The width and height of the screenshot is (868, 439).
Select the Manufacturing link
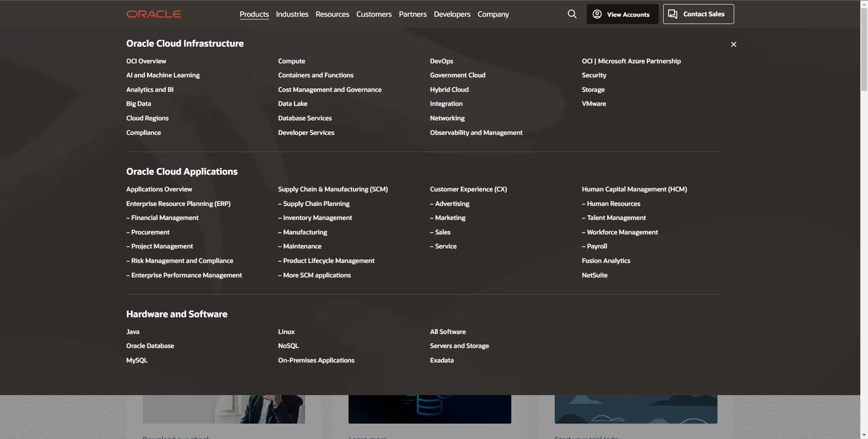point(302,232)
